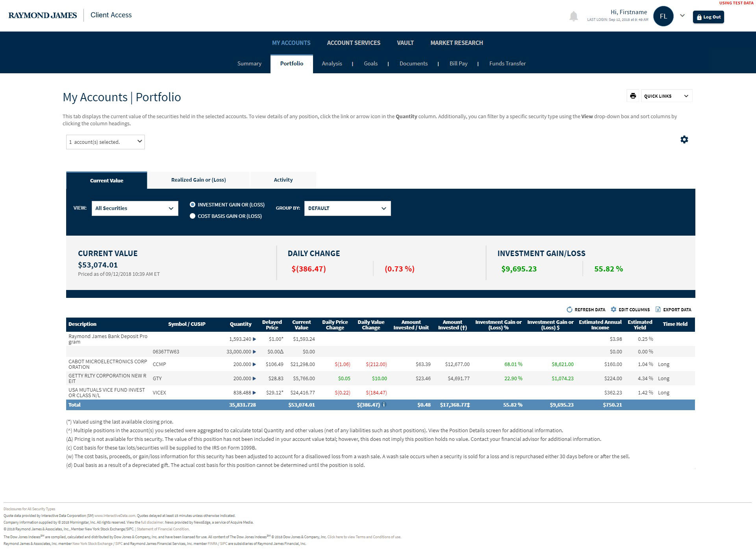Click the Edit Columns gear icon
The image size is (756, 552).
[613, 310]
